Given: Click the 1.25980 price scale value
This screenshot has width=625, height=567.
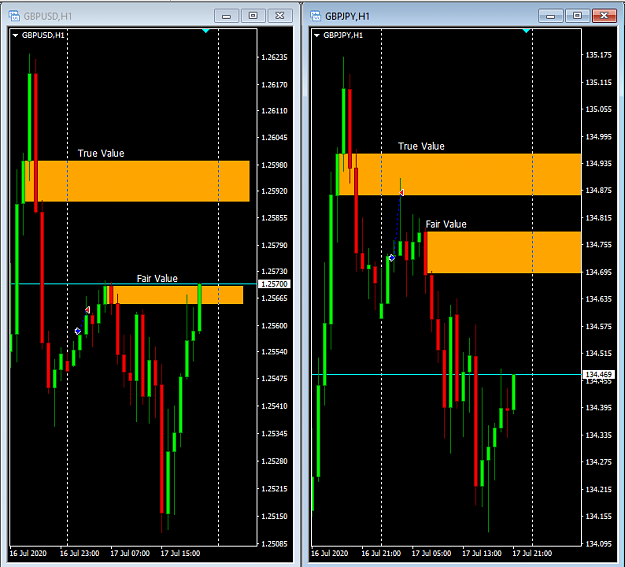Looking at the screenshot, I should click(274, 165).
